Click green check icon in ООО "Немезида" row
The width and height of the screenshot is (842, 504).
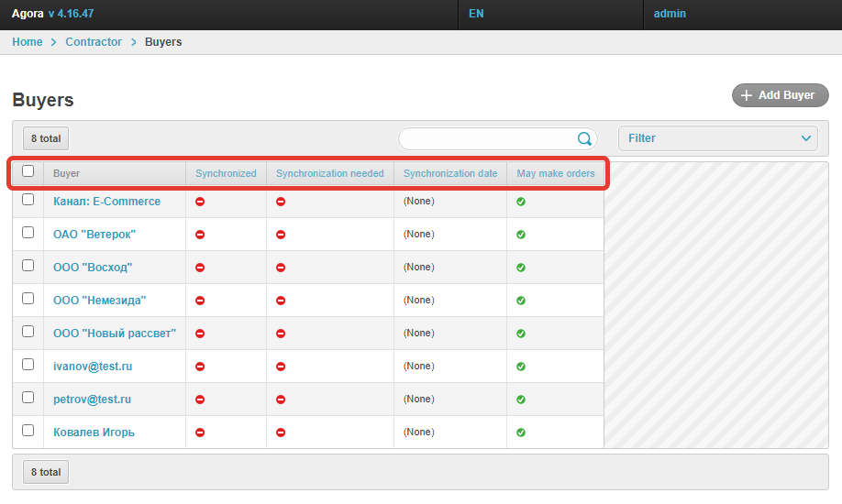[x=521, y=301]
